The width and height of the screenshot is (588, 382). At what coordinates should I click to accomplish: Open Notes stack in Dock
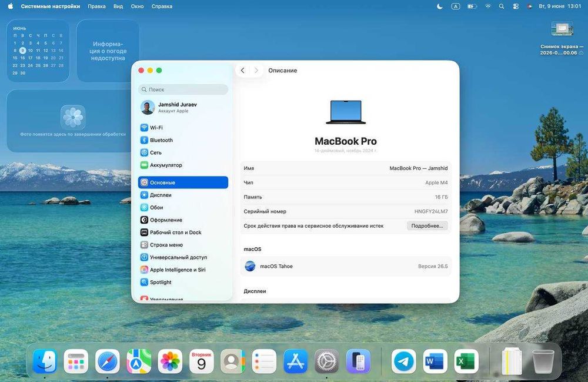pyautogui.click(x=512, y=361)
